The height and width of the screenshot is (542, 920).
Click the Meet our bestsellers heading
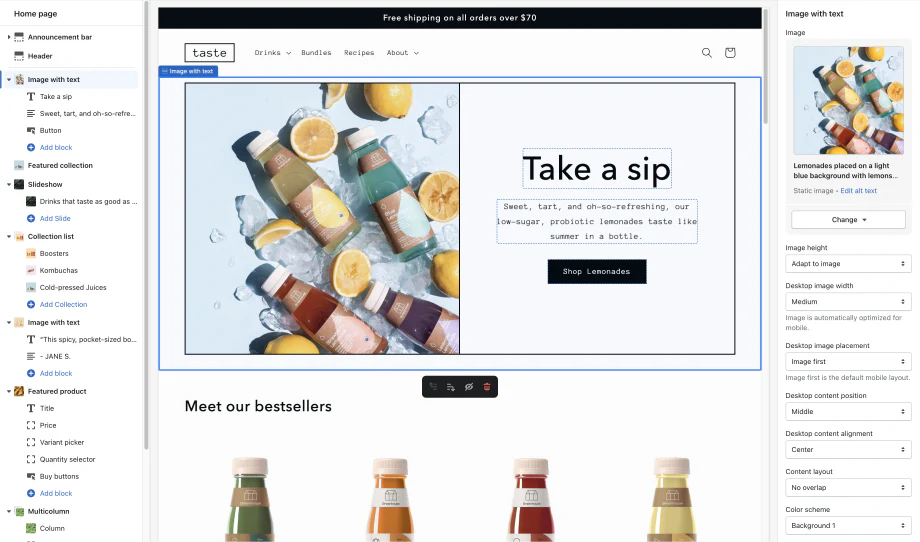[258, 406]
